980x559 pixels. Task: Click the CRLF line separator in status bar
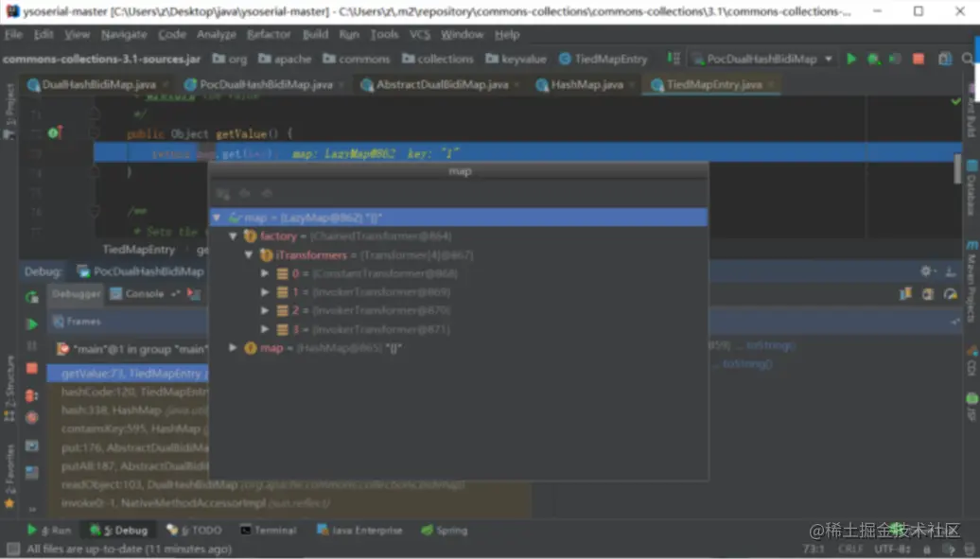tap(850, 549)
